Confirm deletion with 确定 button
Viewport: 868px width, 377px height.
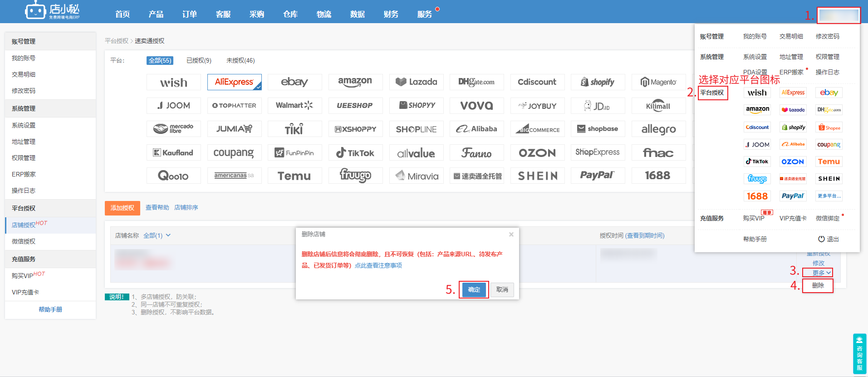[474, 289]
